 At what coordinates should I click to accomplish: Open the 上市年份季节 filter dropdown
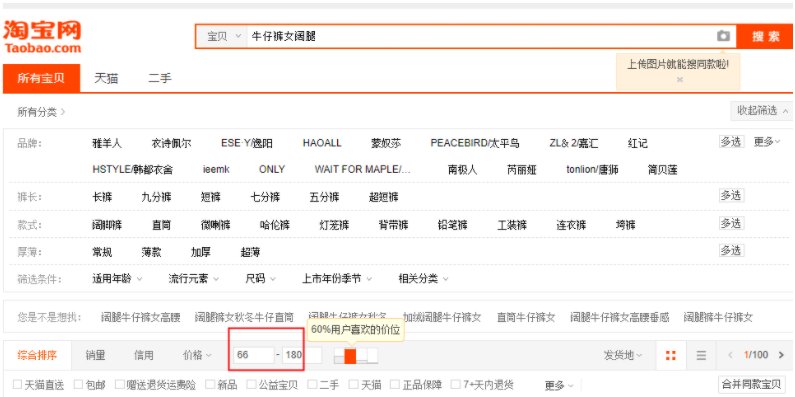(337, 279)
